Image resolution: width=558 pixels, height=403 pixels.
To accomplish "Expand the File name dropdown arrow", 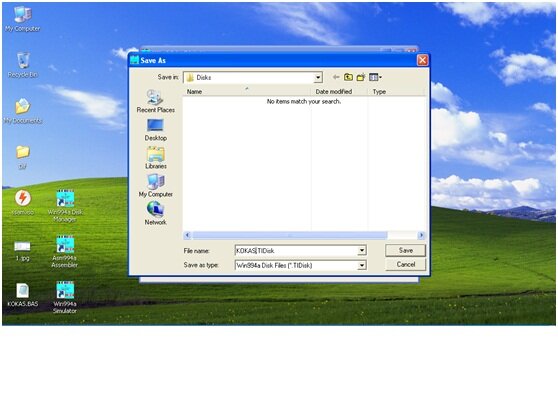I will tap(362, 251).
